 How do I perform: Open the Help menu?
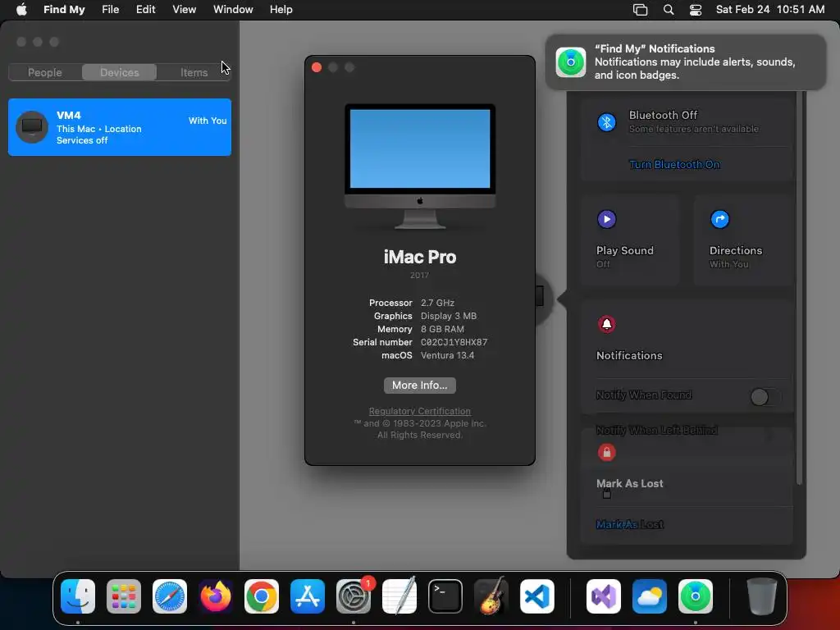pos(281,9)
